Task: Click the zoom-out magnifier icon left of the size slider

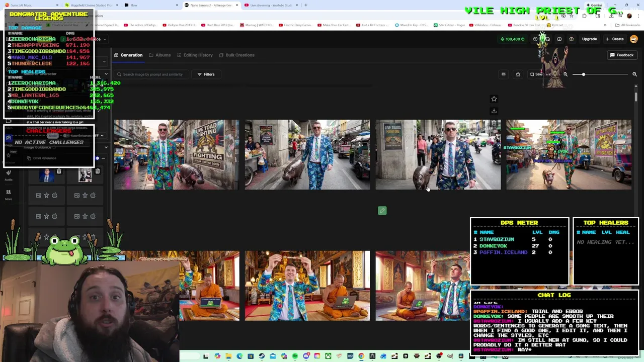Action: click(565, 74)
